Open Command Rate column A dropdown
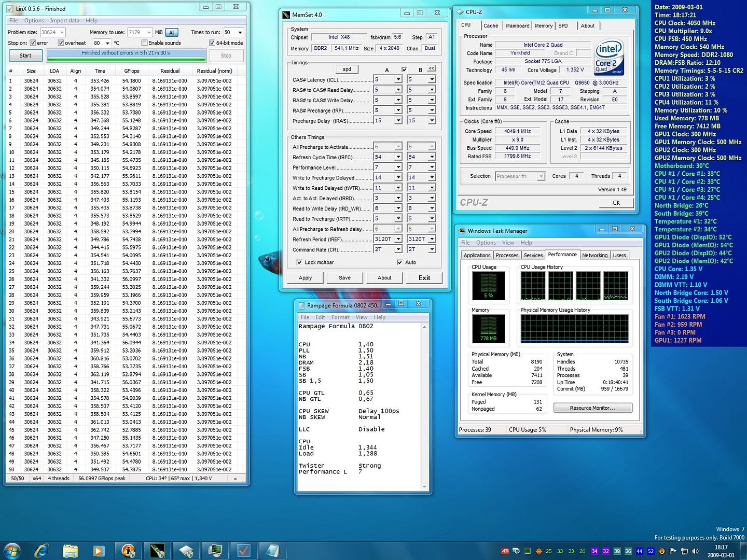The height and width of the screenshot is (560, 747). click(398, 249)
